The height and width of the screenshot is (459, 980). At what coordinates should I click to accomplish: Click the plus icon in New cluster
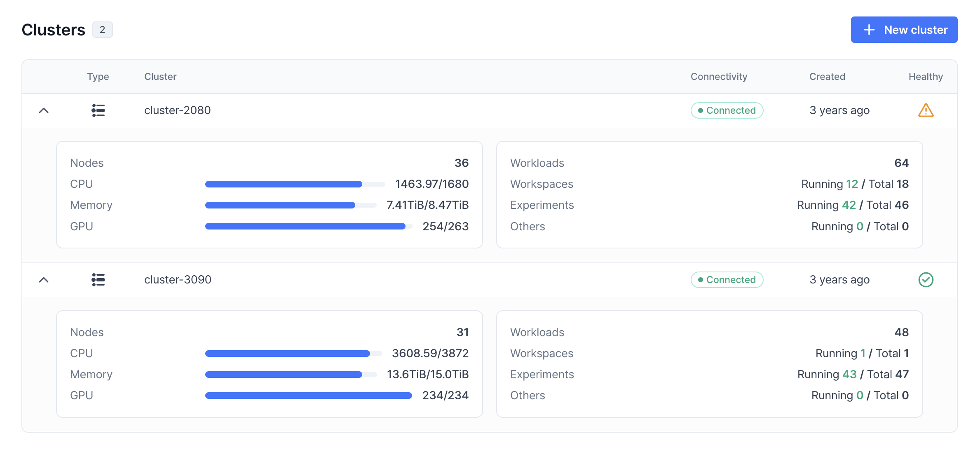869,30
